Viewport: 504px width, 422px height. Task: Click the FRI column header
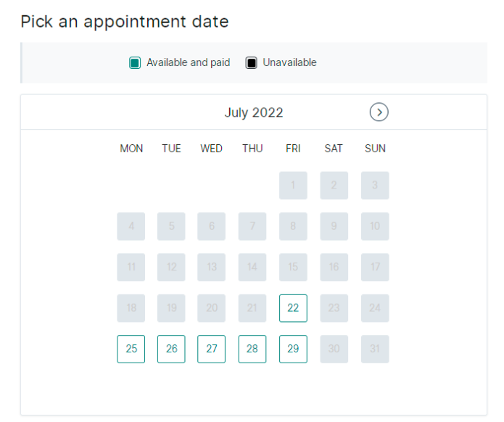tap(293, 149)
